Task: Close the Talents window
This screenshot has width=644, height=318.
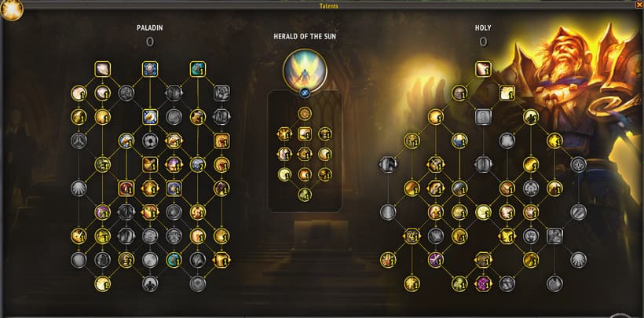Action: click(639, 5)
